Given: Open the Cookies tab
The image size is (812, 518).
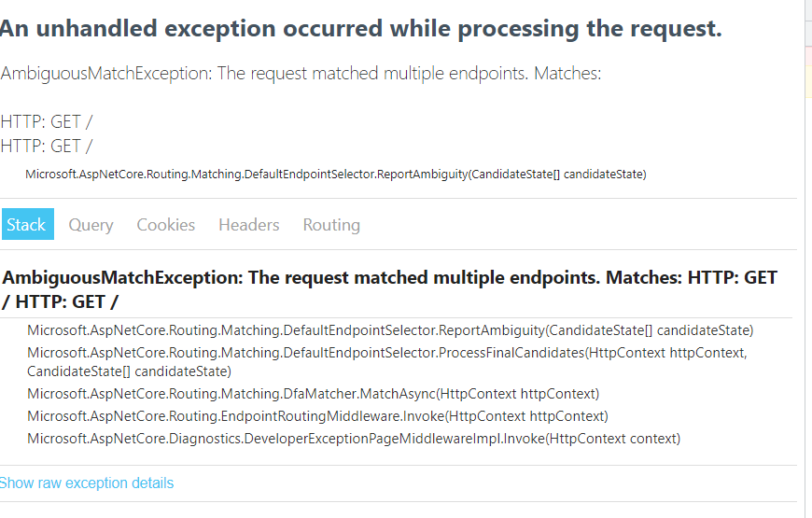Looking at the screenshot, I should (166, 225).
